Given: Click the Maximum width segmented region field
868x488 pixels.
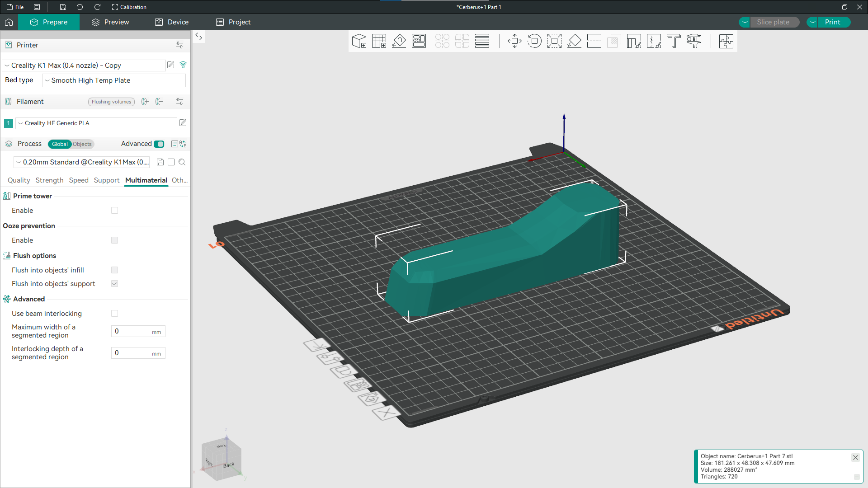Looking at the screenshot, I should pyautogui.click(x=132, y=331).
